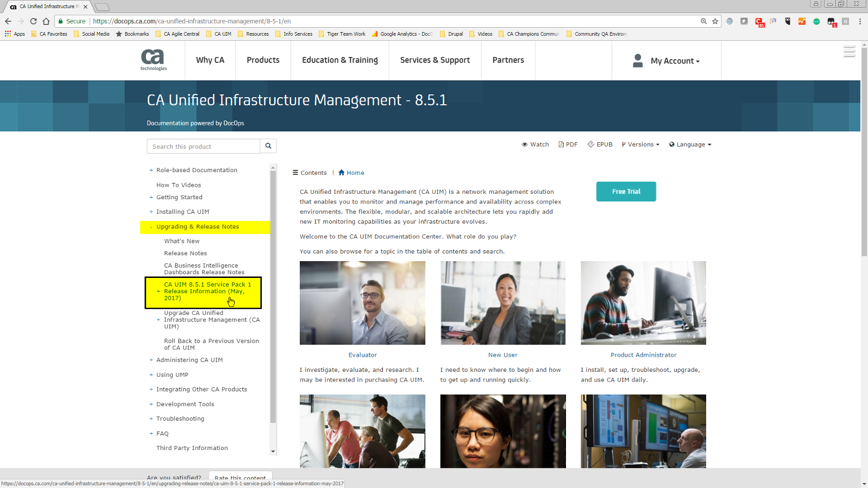868x488 pixels.
Task: Open How To Videos item
Action: click(x=179, y=185)
